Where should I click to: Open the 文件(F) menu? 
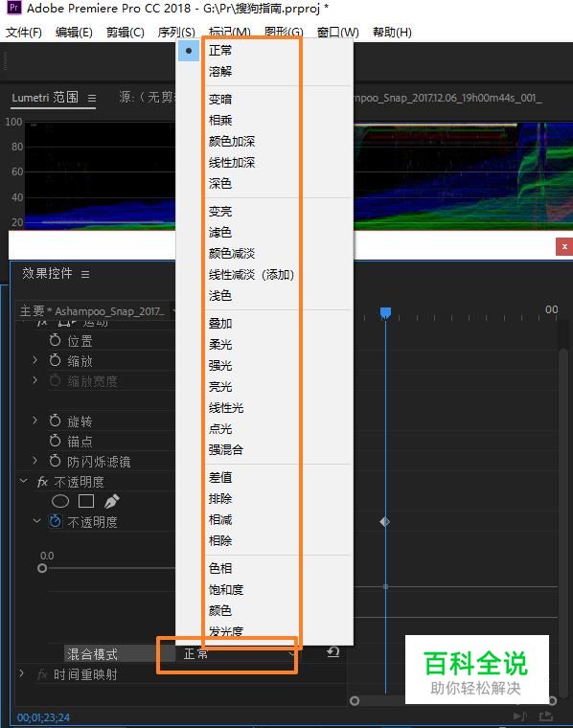tap(24, 33)
